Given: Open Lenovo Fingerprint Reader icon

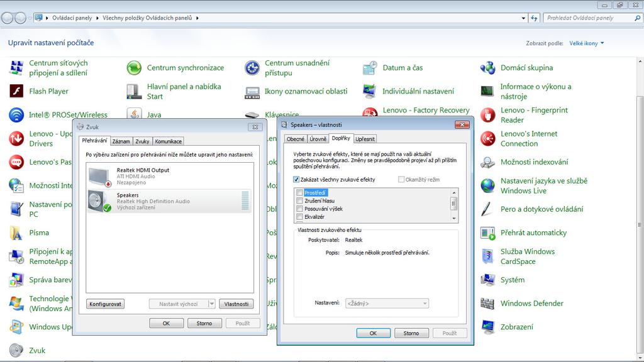Looking at the screenshot, I should [487, 115].
